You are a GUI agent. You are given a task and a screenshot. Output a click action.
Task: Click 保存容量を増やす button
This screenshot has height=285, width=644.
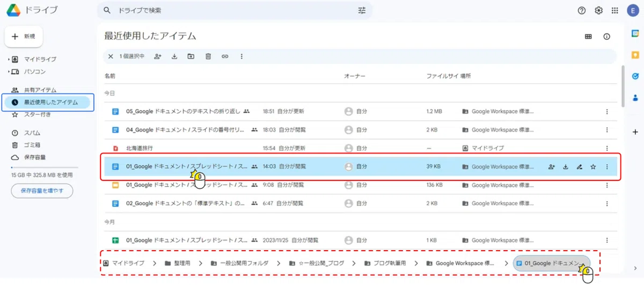tap(42, 191)
